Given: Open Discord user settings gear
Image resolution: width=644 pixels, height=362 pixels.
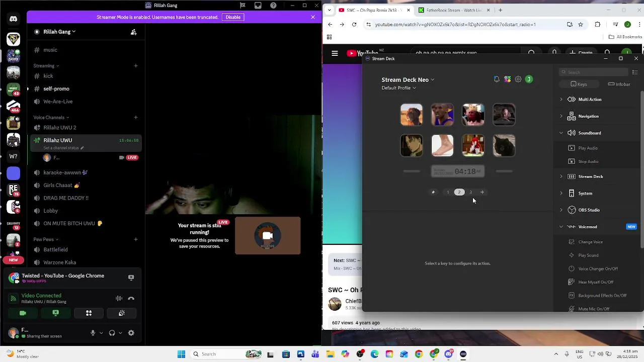Looking at the screenshot, I should (131, 333).
